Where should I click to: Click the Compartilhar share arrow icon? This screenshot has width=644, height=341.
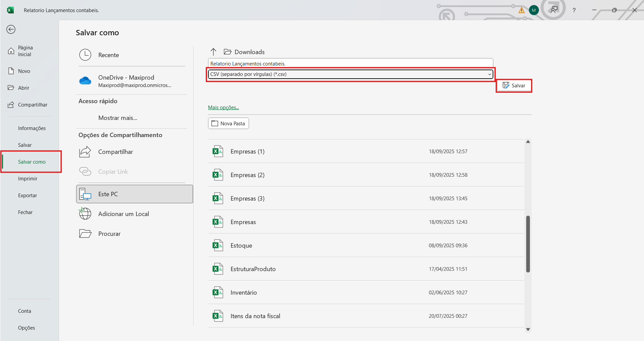pos(85,152)
